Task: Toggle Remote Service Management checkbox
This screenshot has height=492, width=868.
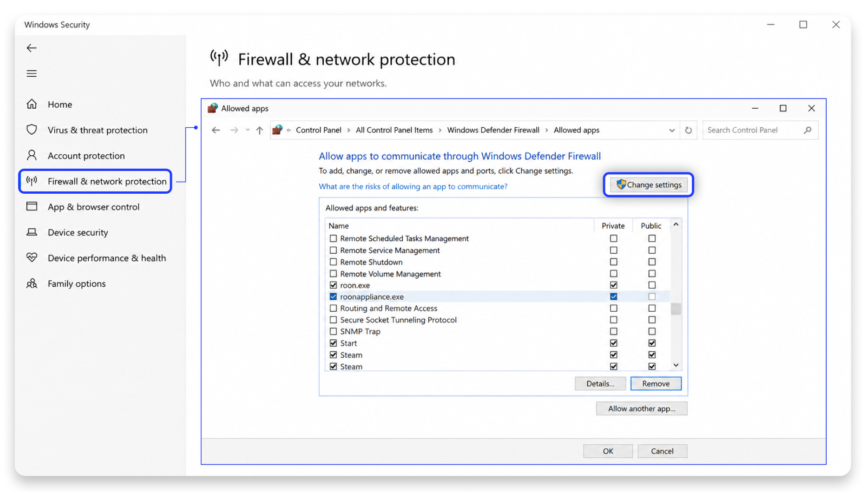Action: [x=333, y=250]
